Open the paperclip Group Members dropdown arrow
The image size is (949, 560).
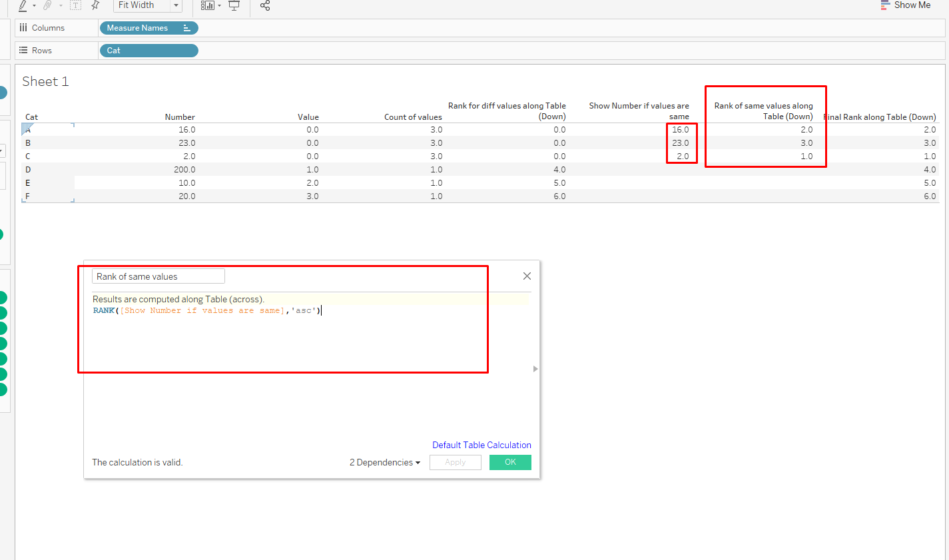click(x=61, y=6)
